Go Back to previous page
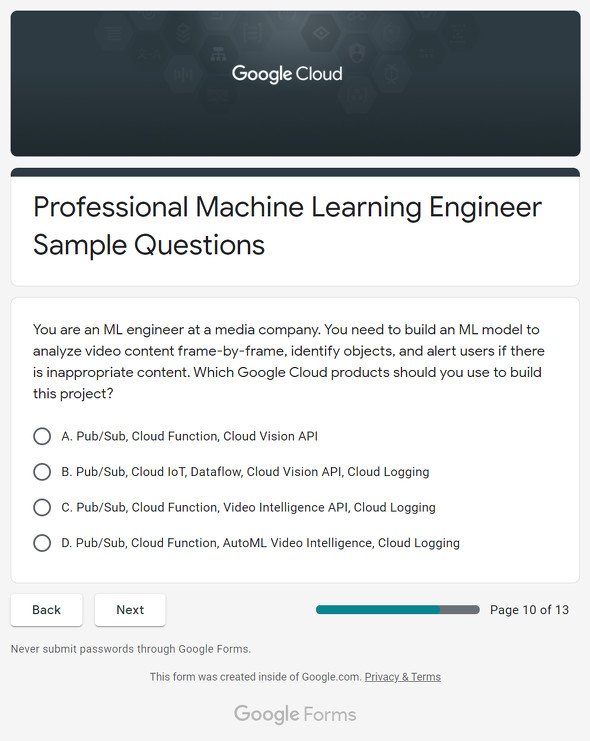This screenshot has width=590, height=741. pos(46,610)
